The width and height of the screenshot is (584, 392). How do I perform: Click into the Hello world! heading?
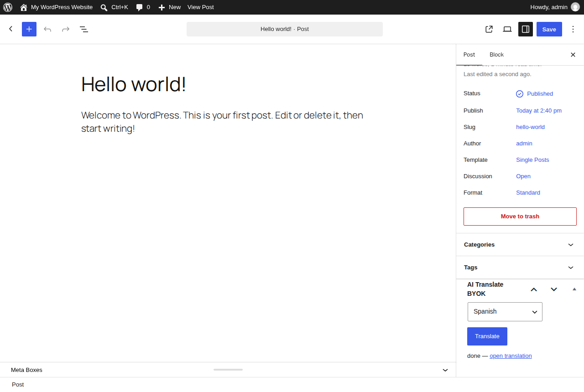click(x=134, y=84)
